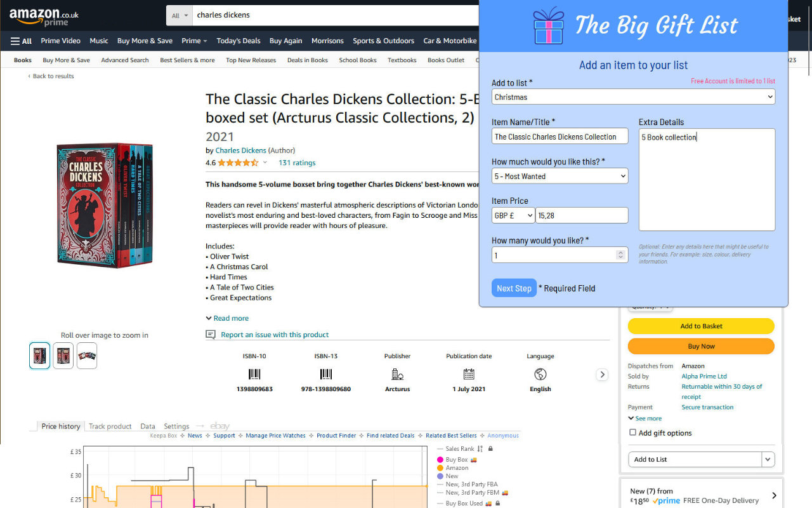Click the Publication date calendar icon
Image resolution: width=812 pixels, height=508 pixels.
coord(469,374)
